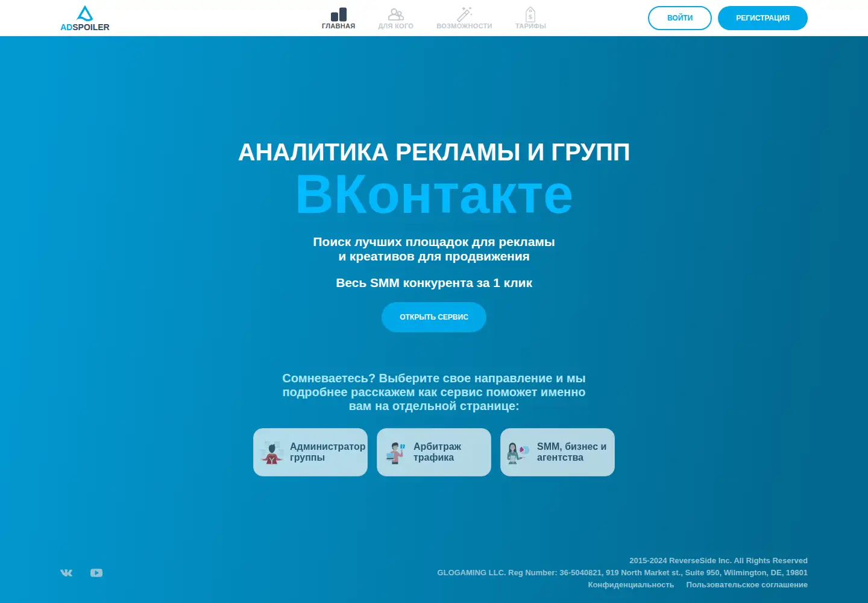This screenshot has width=868, height=603.
Task: Click the Тарифы price tag icon
Action: pos(530,14)
